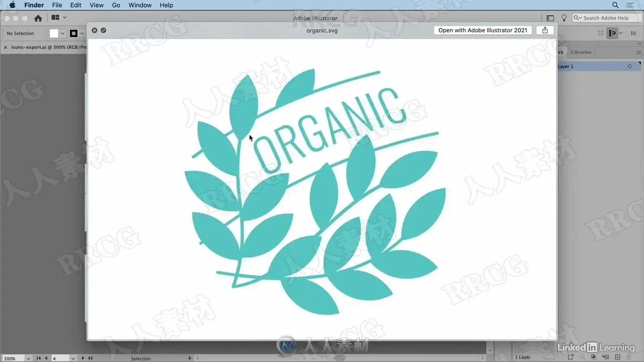Click Open with Adobe Illustrator 2021
This screenshot has width=644, height=362.
(x=482, y=30)
